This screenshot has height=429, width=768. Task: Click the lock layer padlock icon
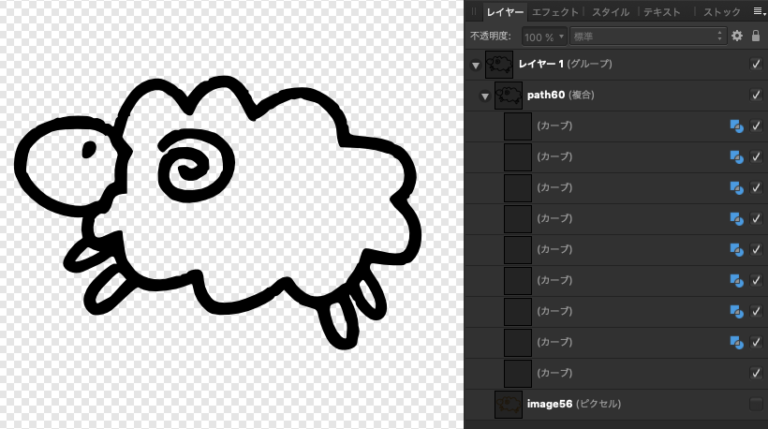755,36
